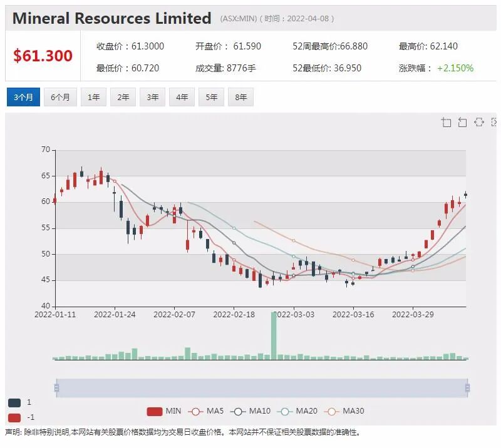Choose the 4年 chart range
Viewport: 501px width, 448px height.
(182, 97)
